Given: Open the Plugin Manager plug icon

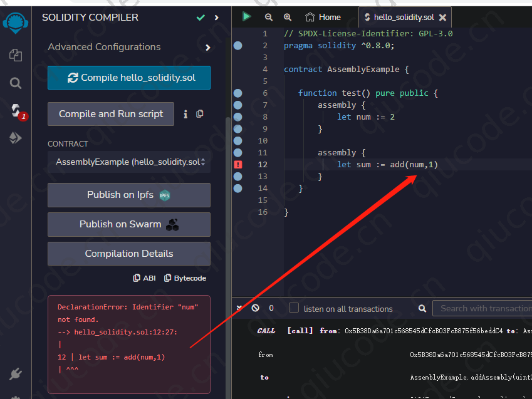Looking at the screenshot, I should pyautogui.click(x=15, y=374).
